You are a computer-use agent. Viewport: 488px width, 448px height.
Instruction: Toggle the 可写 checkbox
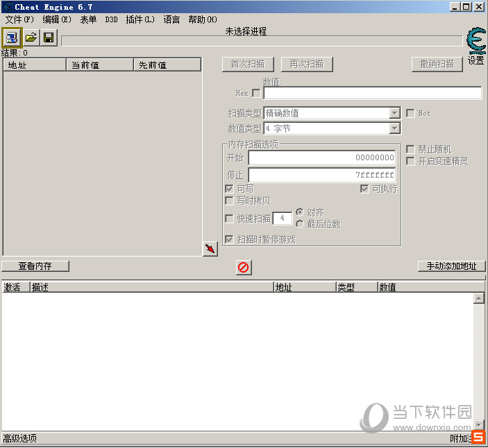229,189
